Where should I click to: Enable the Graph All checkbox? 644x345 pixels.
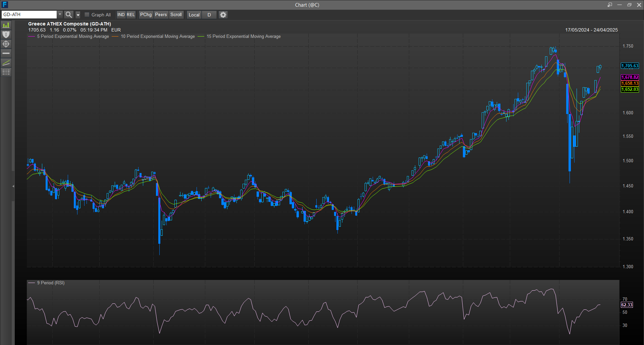coord(87,15)
